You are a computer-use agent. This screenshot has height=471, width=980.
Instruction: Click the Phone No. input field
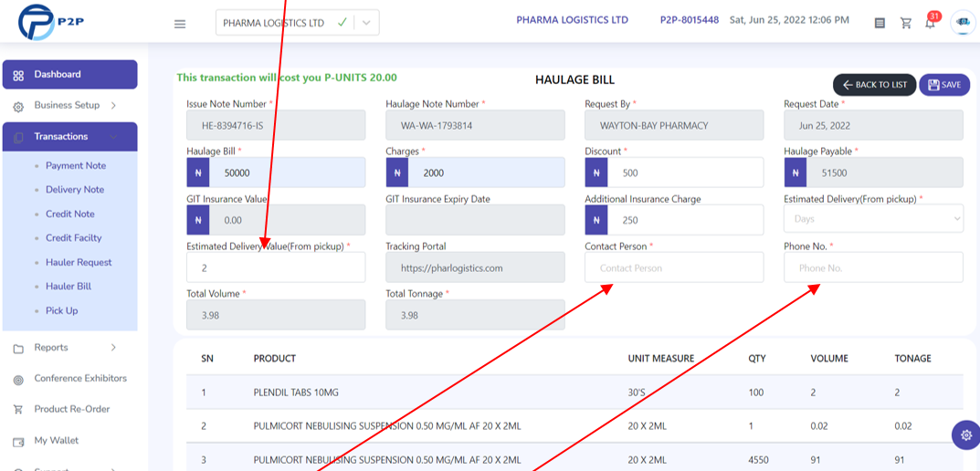point(874,267)
